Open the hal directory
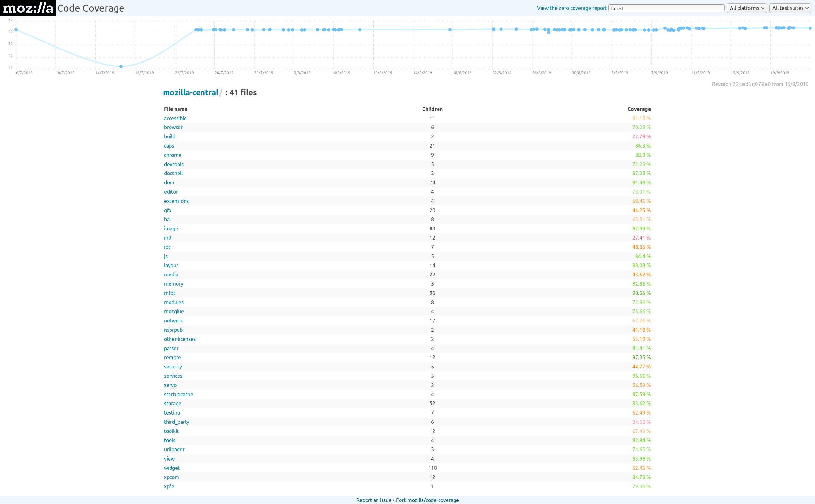The image size is (815, 504). click(167, 219)
